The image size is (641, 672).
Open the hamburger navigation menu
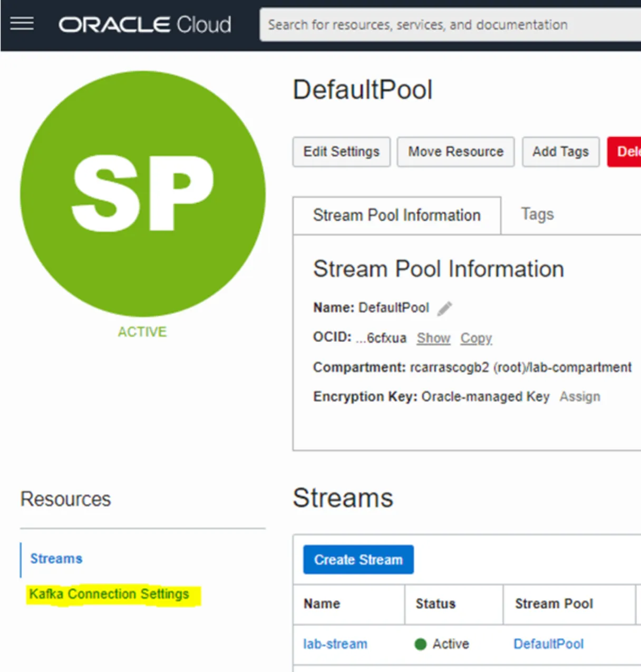[x=22, y=24]
